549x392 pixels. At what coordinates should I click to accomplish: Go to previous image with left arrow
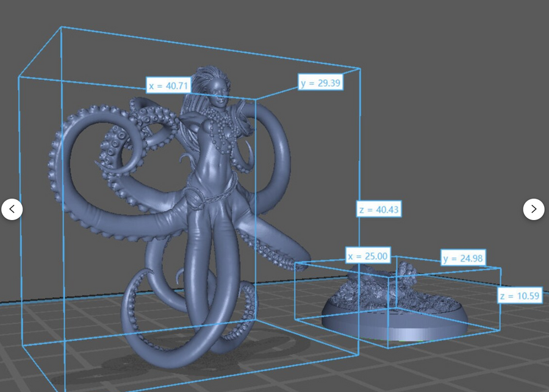(x=12, y=209)
